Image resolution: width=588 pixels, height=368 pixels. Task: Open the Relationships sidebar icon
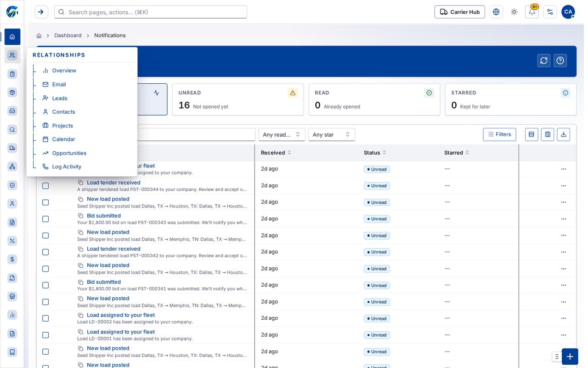coord(12,55)
